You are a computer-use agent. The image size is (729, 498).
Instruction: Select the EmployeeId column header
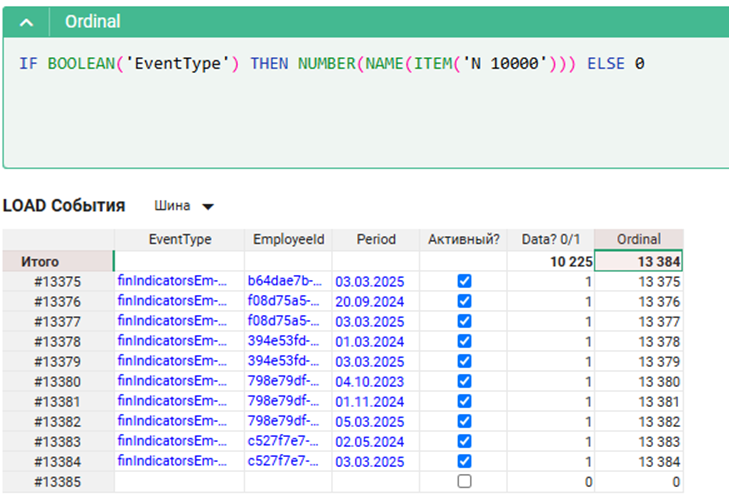point(288,239)
